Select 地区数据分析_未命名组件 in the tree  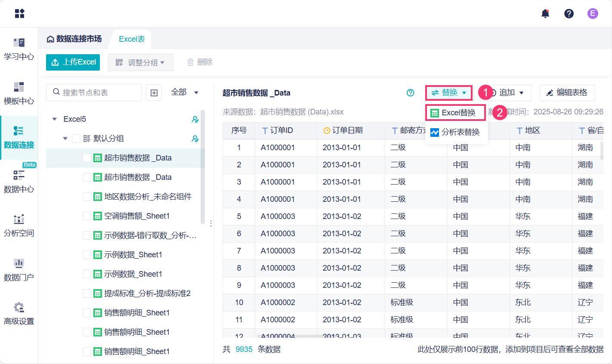[x=148, y=197]
